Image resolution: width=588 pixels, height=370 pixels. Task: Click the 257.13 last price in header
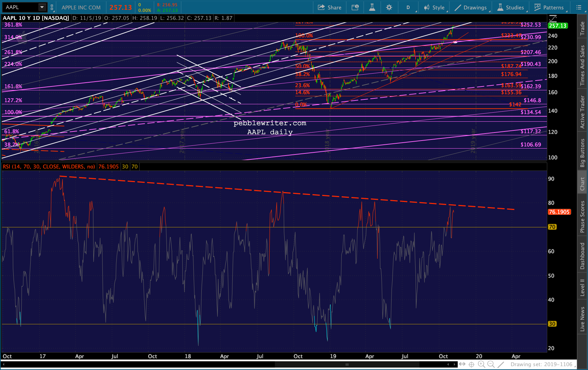pyautogui.click(x=121, y=7)
